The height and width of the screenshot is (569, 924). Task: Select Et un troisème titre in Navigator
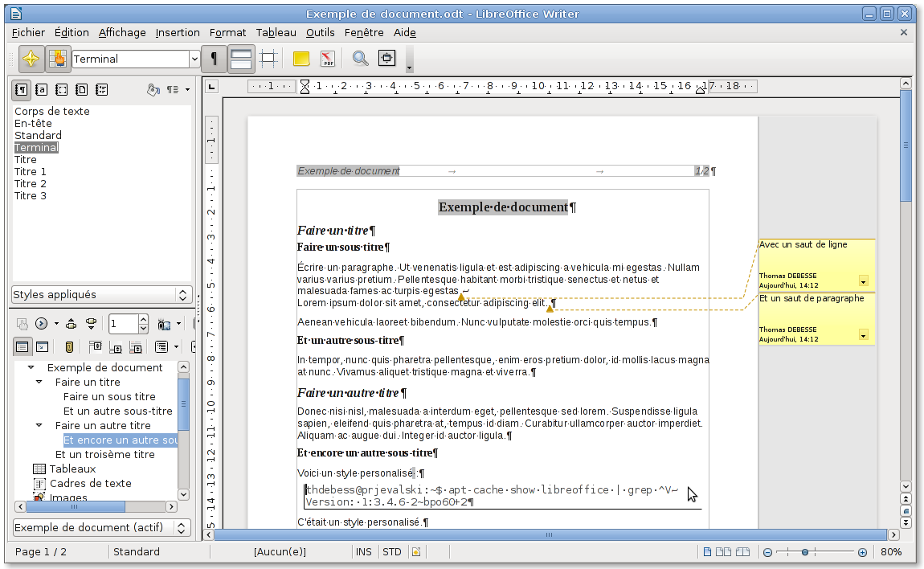click(105, 454)
